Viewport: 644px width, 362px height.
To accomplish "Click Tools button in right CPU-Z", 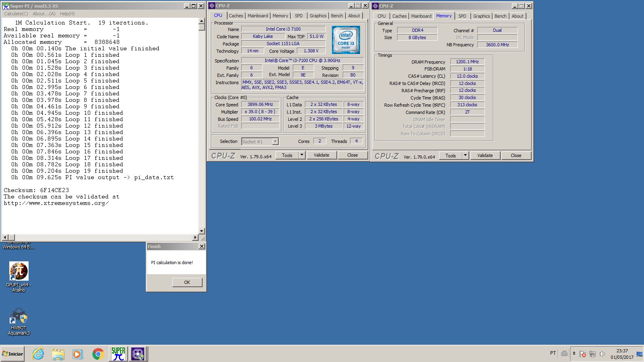I will (451, 155).
